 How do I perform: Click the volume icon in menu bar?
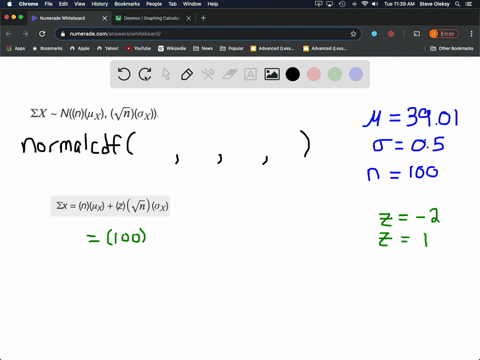pos(375,4)
